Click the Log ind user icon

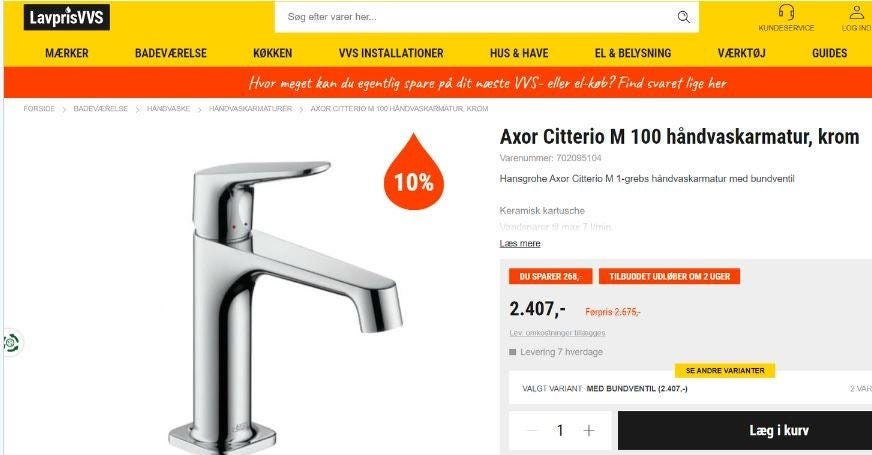857,12
